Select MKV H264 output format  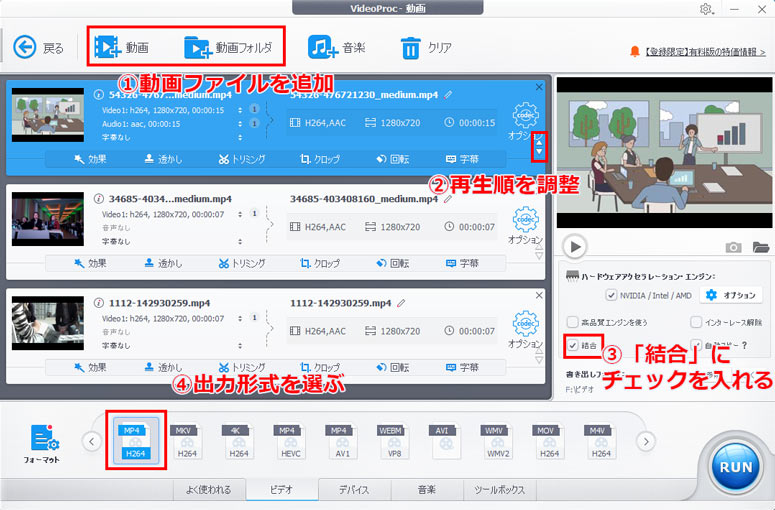point(186,441)
